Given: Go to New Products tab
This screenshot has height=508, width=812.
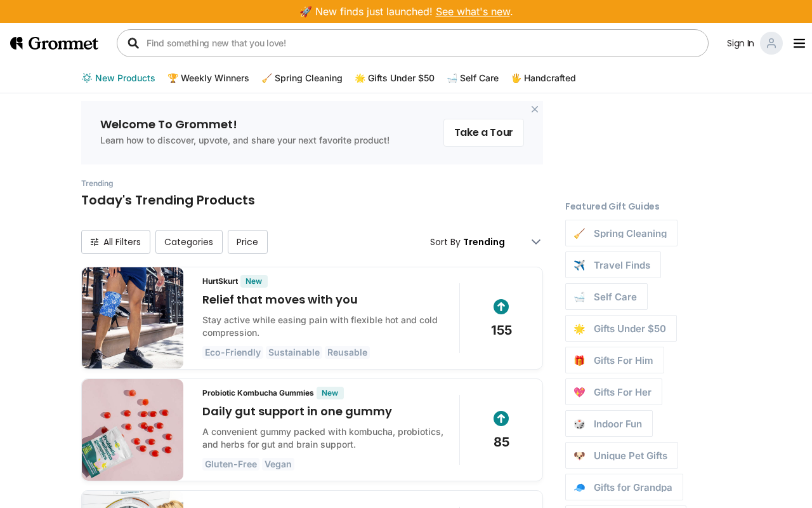Looking at the screenshot, I should (x=119, y=78).
